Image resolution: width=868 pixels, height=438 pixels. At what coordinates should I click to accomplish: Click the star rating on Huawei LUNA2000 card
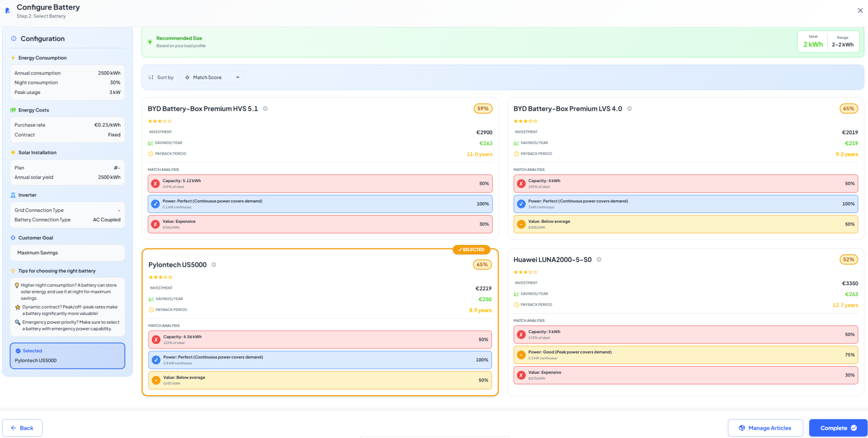click(x=525, y=272)
